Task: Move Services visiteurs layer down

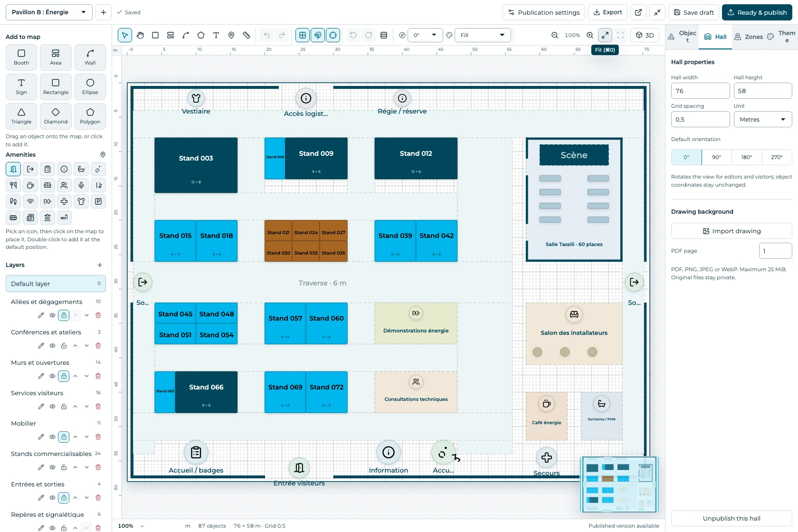Action: (86, 407)
